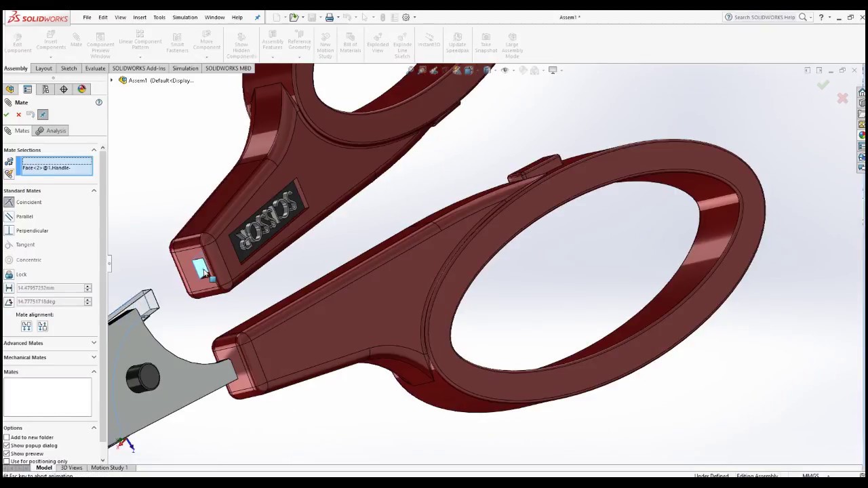
Task: Open the PropertyManager tab
Action: pyautogui.click(x=28, y=89)
